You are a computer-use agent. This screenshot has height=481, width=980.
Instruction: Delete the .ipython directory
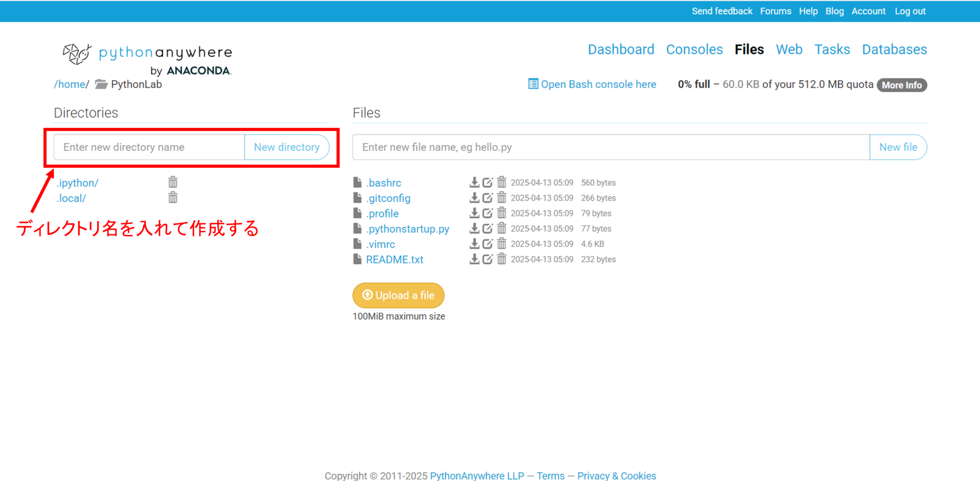click(x=173, y=182)
